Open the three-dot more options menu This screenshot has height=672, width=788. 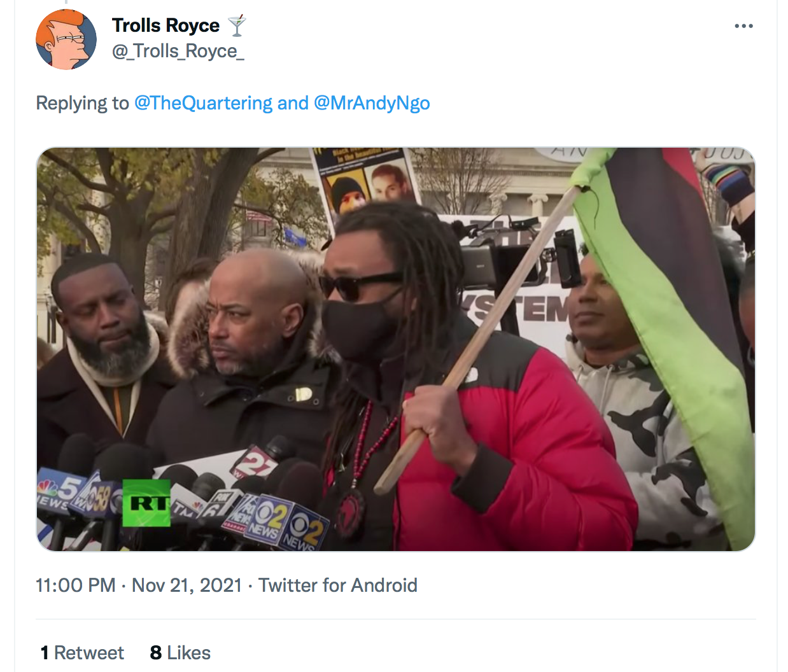743,26
